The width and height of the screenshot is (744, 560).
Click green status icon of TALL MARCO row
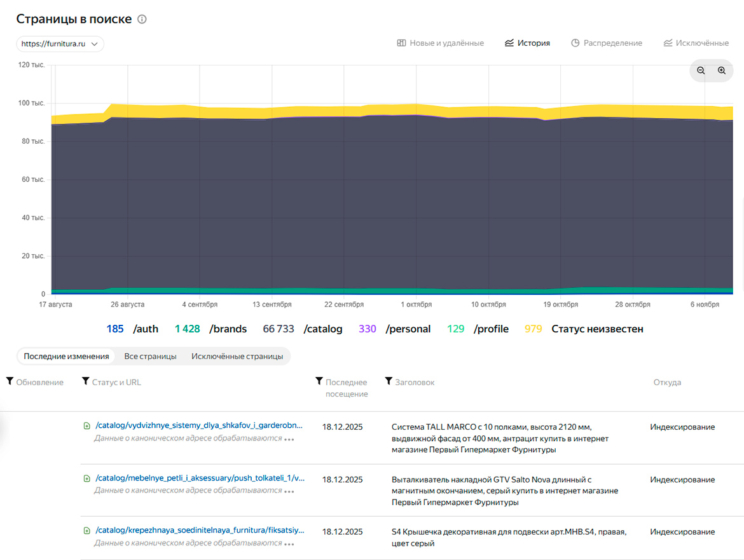tap(87, 426)
